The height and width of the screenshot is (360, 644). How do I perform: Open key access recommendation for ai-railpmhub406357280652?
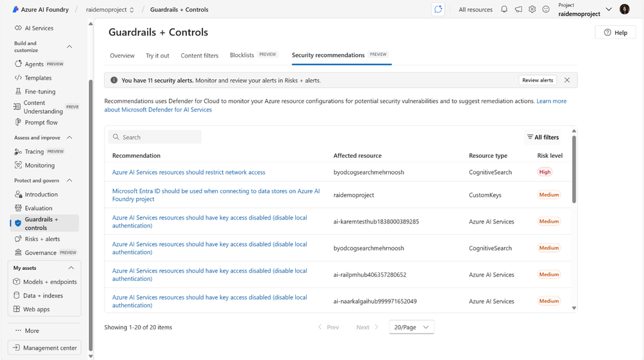click(210, 274)
